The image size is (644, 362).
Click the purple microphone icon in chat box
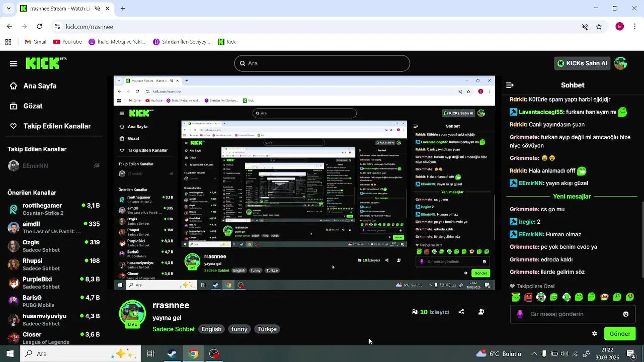520,314
